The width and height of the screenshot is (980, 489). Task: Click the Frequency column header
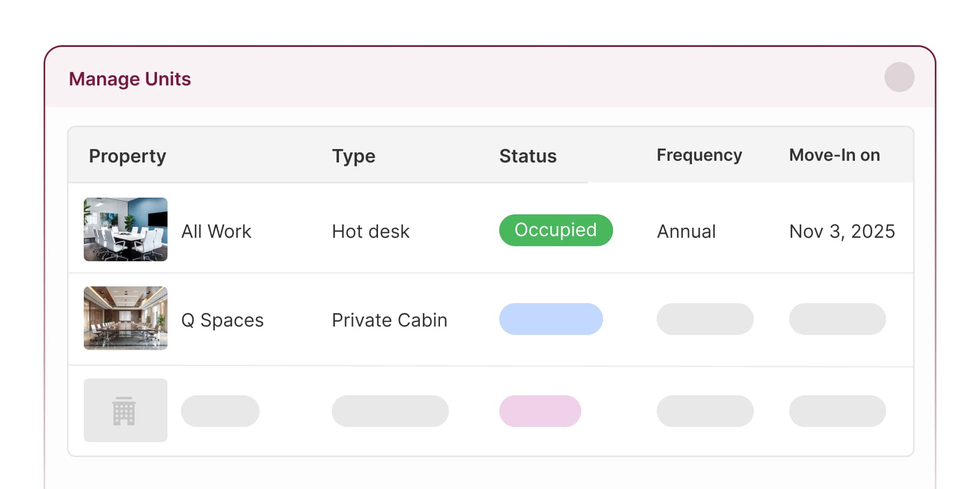pos(699,155)
